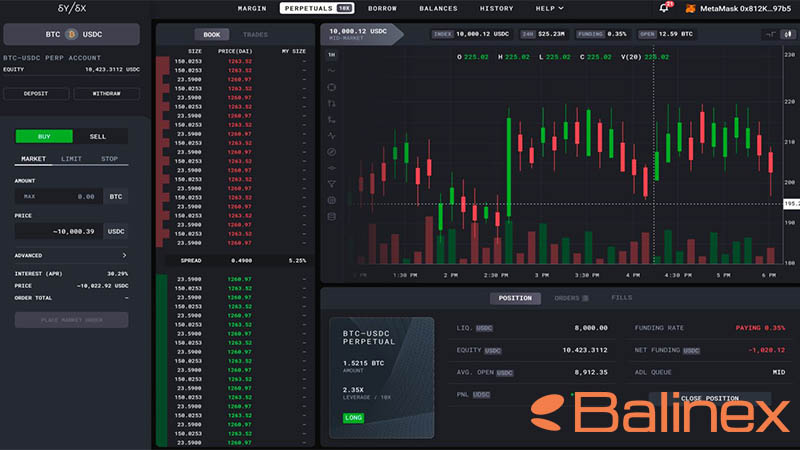Open the History tab

pyautogui.click(x=496, y=8)
